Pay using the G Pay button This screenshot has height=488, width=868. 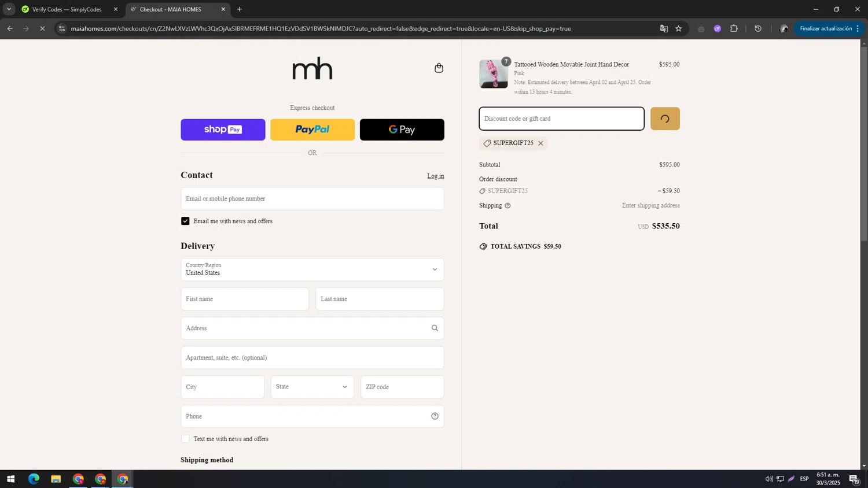(x=402, y=130)
